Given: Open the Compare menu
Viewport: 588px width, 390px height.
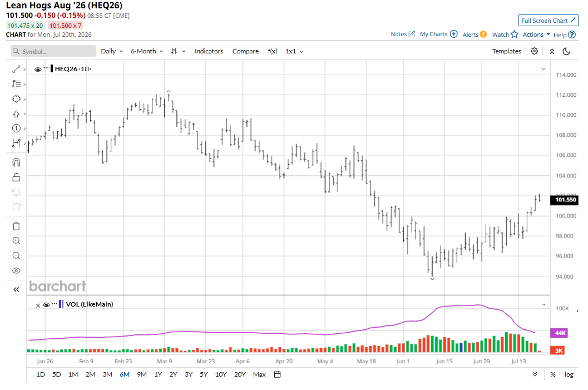Looking at the screenshot, I should click(x=245, y=51).
